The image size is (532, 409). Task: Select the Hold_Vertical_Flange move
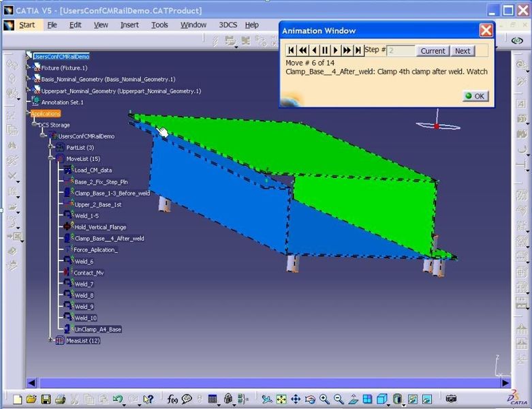[x=100, y=227]
